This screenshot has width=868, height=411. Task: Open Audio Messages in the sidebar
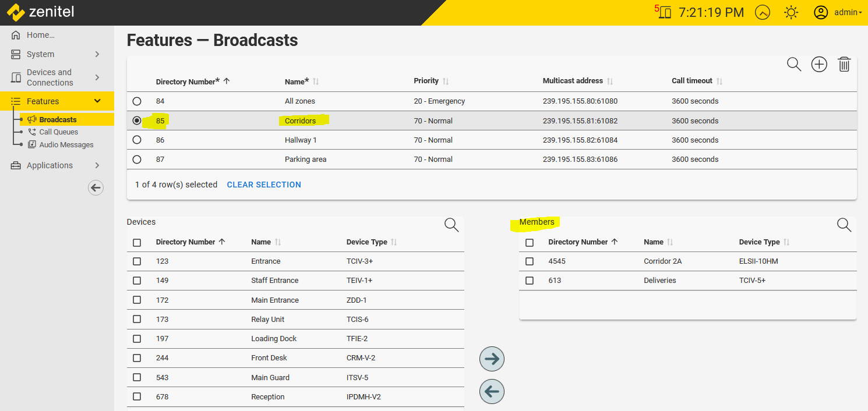click(66, 145)
